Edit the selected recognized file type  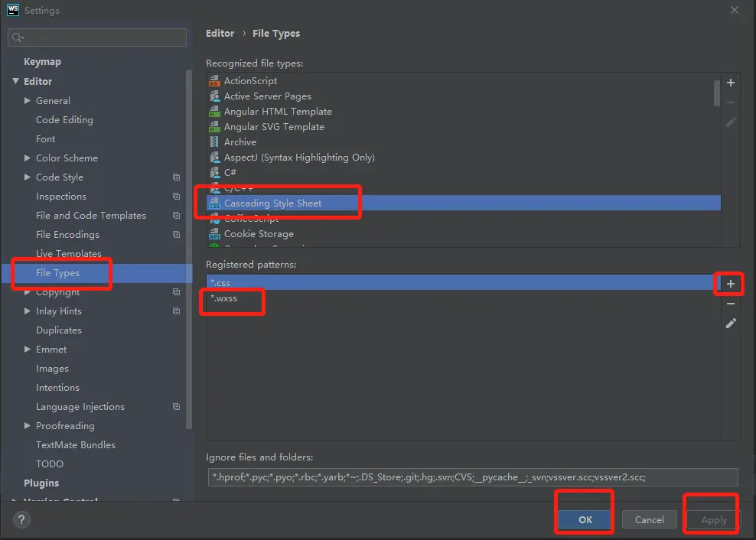click(731, 122)
